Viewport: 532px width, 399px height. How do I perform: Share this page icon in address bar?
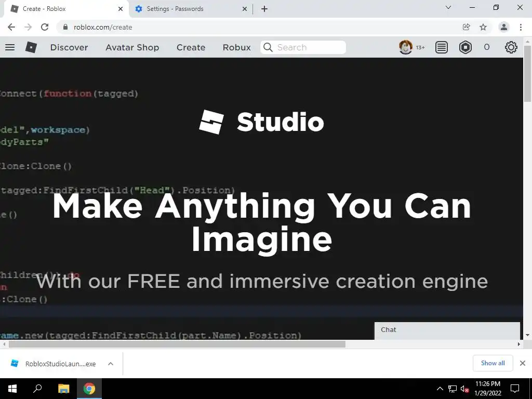tap(467, 27)
